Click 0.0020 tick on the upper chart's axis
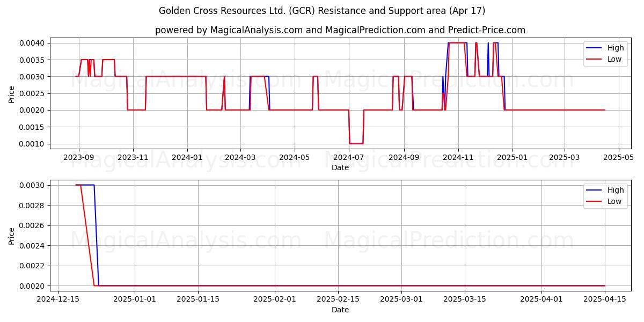The width and height of the screenshot is (644, 322). 33,110
